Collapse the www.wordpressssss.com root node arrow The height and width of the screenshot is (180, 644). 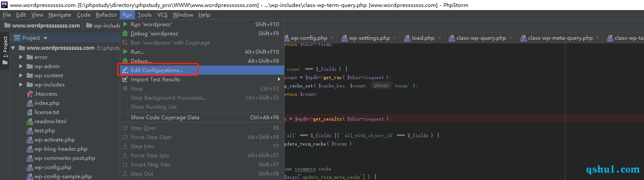click(13, 48)
